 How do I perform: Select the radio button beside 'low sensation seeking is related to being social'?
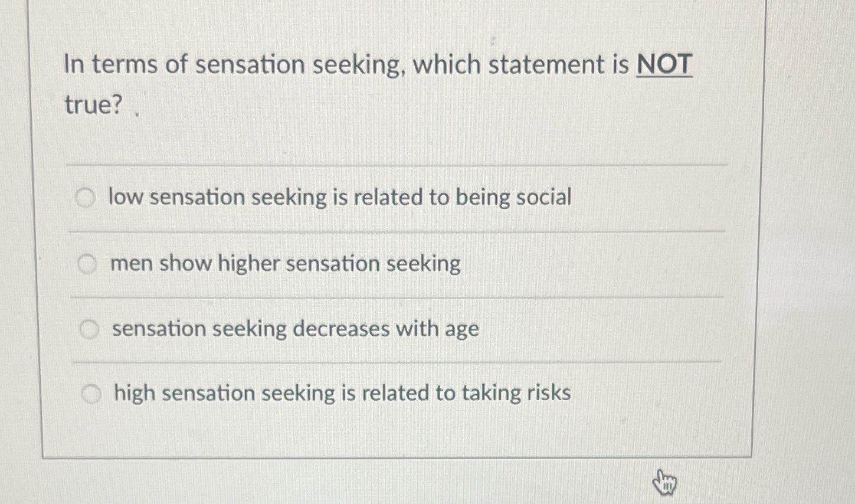click(87, 198)
